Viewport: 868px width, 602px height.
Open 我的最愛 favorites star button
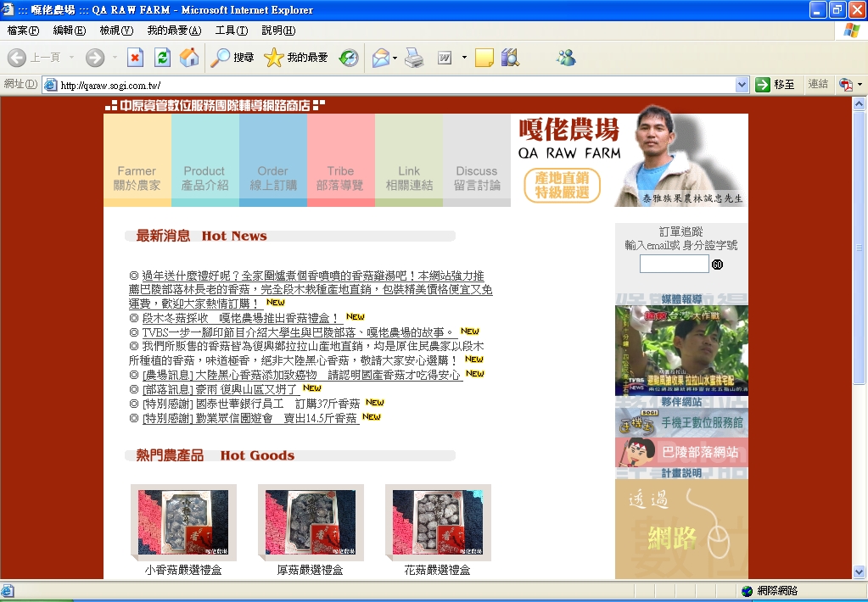(x=295, y=58)
